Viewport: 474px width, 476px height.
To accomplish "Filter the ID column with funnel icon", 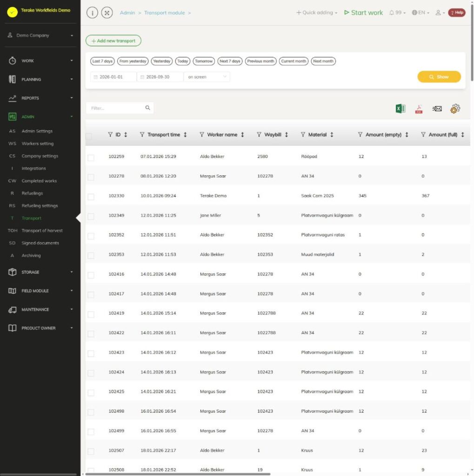I will click(x=110, y=134).
